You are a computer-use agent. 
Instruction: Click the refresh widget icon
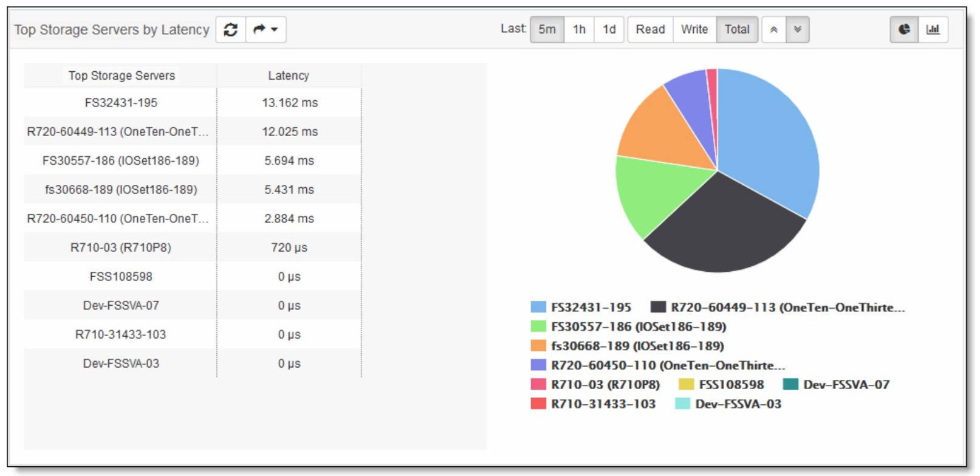tap(231, 29)
